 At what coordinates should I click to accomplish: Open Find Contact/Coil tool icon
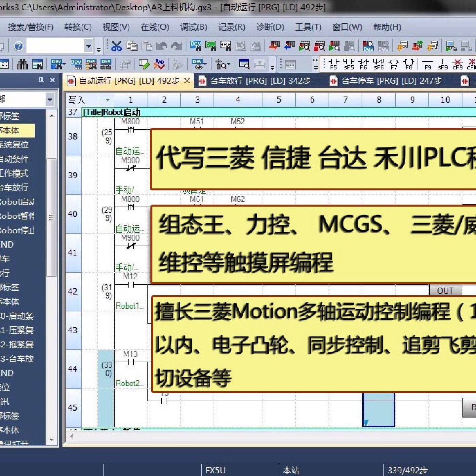[x=226, y=46]
